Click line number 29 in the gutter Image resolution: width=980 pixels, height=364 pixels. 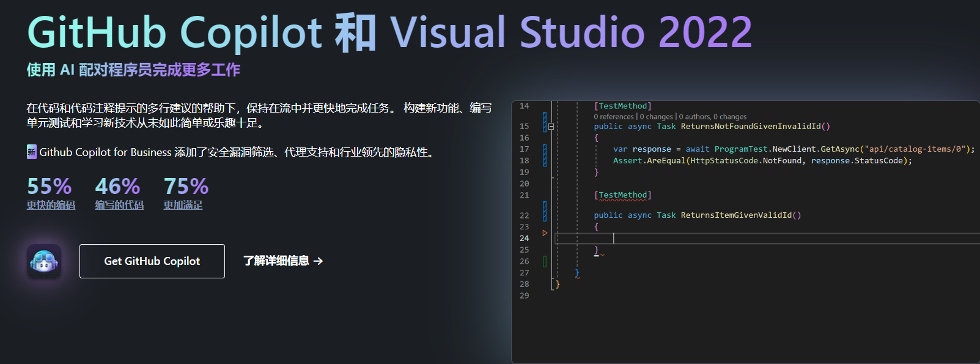tap(525, 296)
